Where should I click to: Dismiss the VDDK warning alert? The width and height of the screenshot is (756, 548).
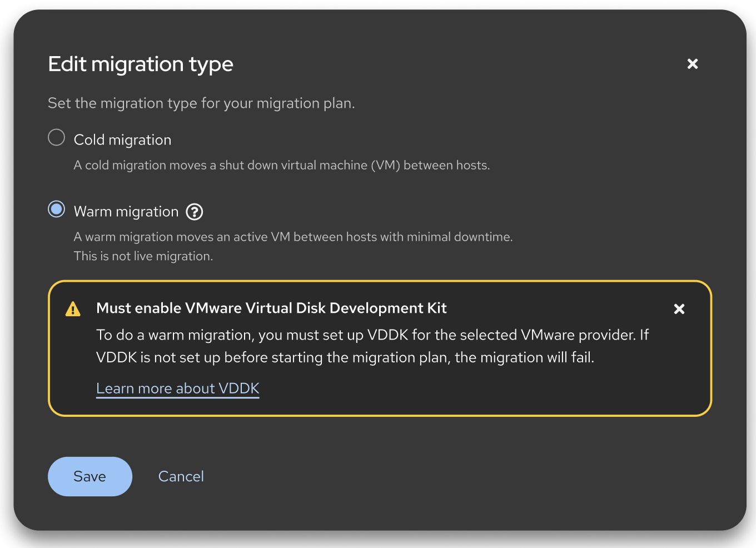tap(679, 309)
